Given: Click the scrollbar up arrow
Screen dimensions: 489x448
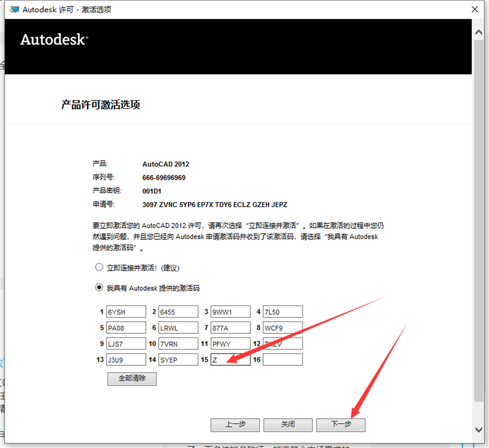Looking at the screenshot, I should (x=479, y=32).
